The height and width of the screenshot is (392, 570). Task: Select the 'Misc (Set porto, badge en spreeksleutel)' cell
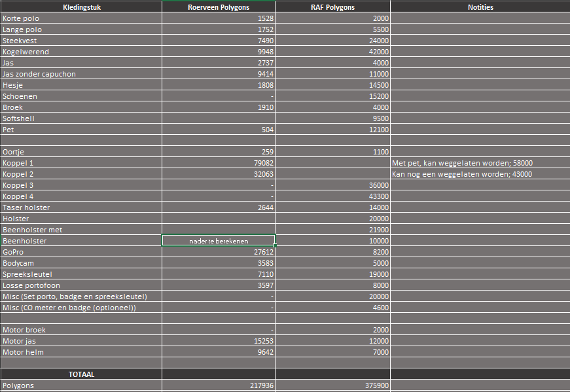point(81,296)
